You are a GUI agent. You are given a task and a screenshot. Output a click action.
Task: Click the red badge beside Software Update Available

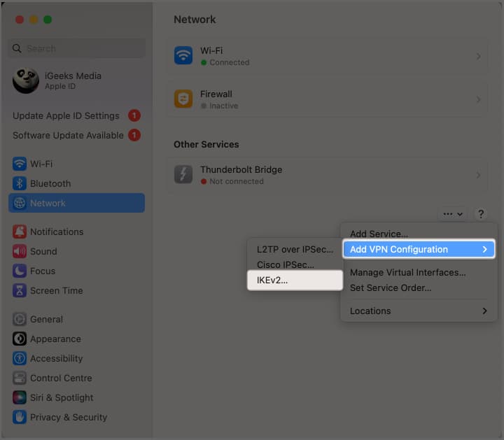click(134, 135)
